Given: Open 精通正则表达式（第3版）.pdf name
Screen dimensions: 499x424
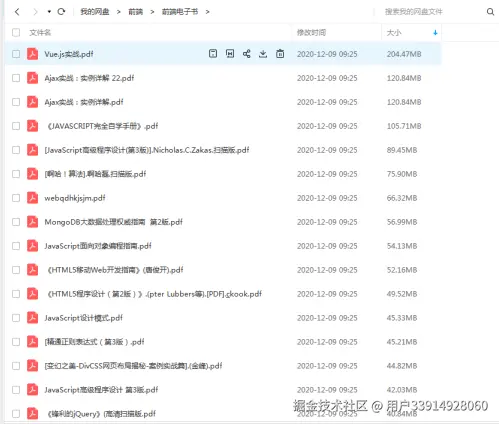Looking at the screenshot, I should tap(94, 342).
